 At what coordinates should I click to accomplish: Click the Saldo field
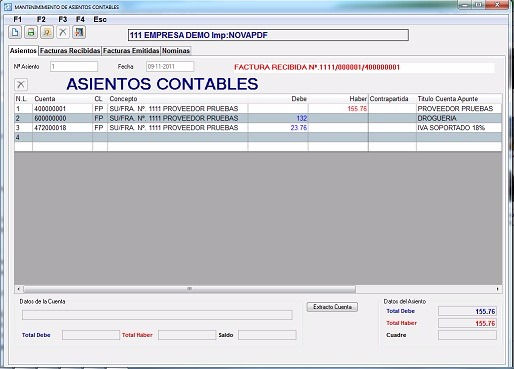point(267,335)
